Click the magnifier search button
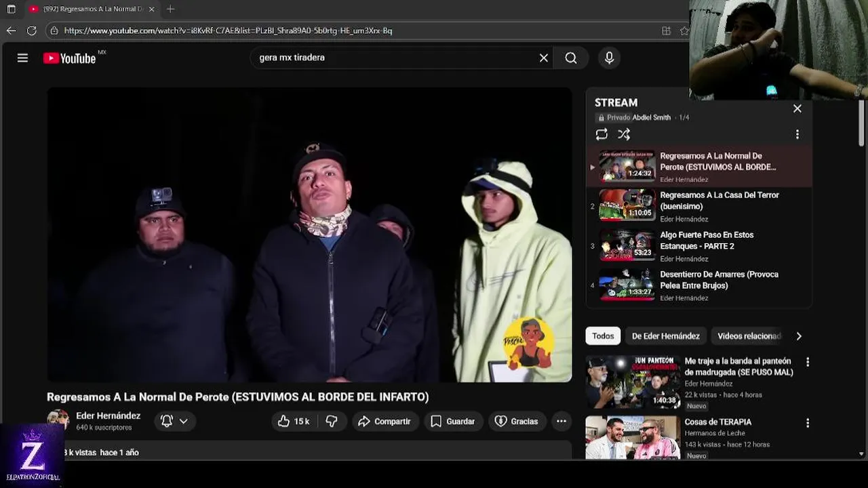This screenshot has width=868, height=488. coord(571,58)
